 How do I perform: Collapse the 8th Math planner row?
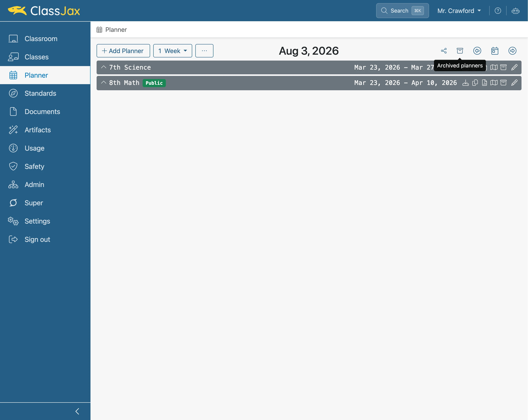(104, 82)
